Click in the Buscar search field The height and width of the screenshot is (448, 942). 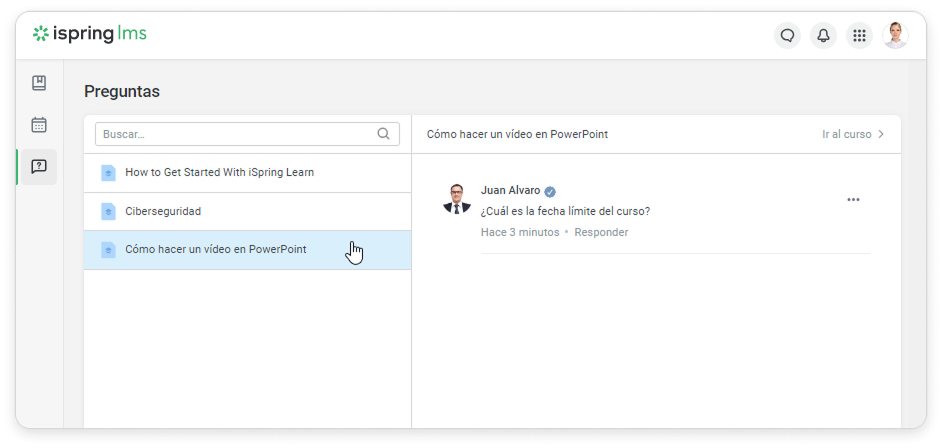(235, 134)
